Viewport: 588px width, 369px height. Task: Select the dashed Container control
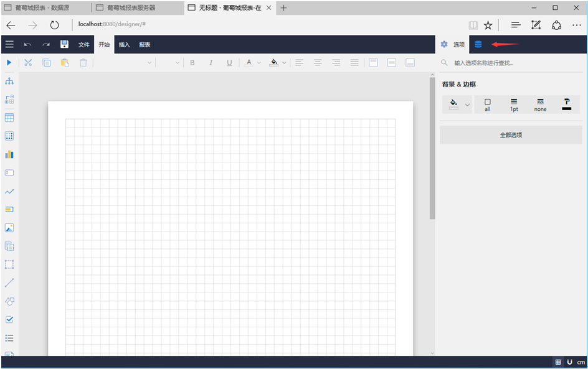[9, 264]
